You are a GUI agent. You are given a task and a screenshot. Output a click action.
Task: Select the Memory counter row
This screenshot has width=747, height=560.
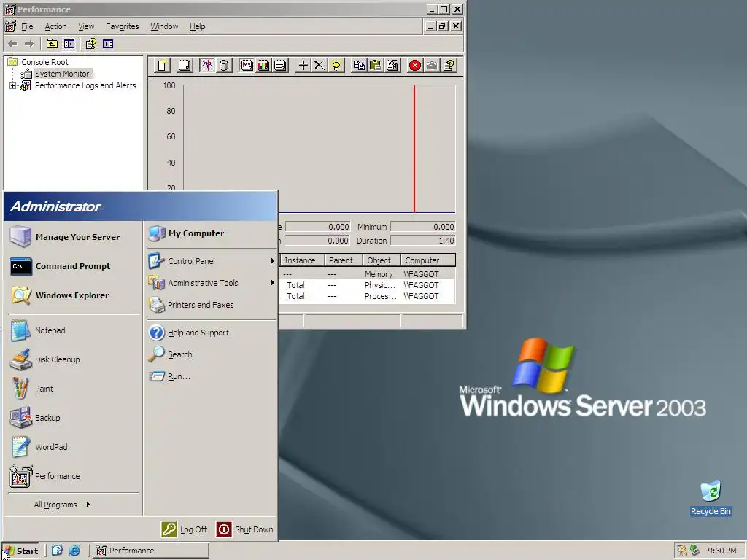[368, 274]
